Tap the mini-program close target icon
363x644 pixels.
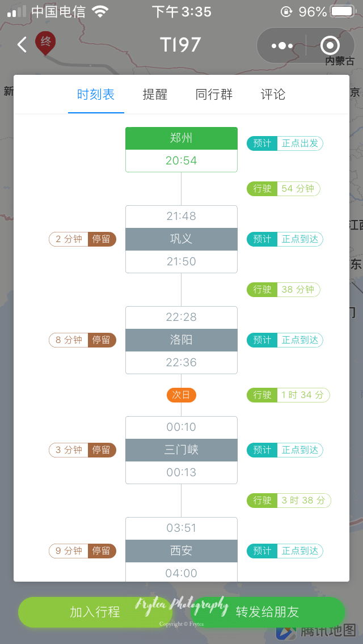(330, 45)
